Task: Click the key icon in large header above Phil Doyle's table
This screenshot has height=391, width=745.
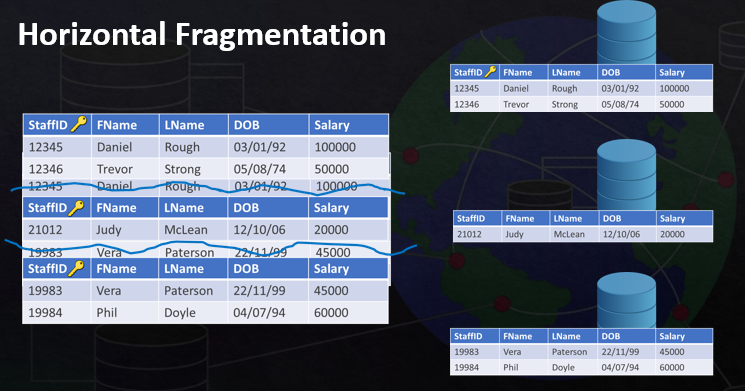Action: click(x=76, y=268)
